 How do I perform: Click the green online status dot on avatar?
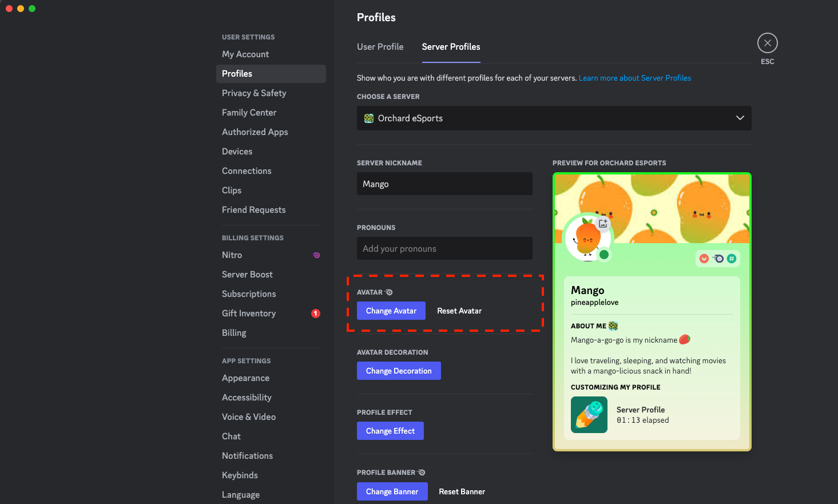(x=603, y=255)
